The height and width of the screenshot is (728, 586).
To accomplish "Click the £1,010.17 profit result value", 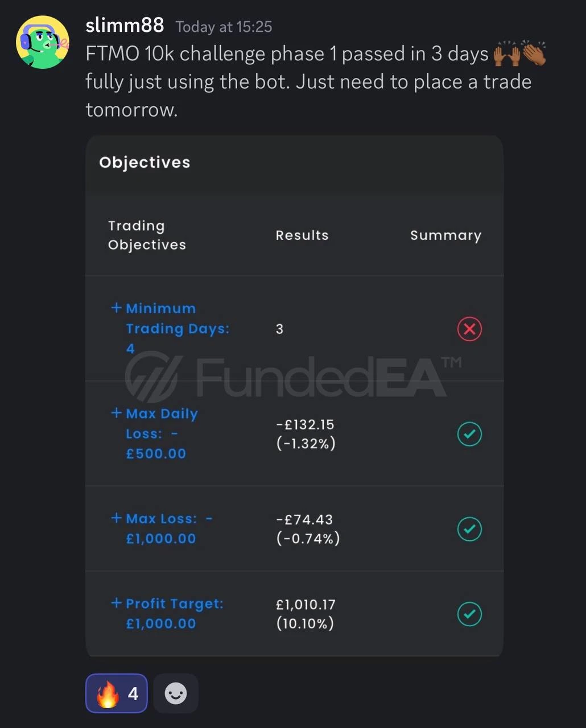I will [306, 604].
